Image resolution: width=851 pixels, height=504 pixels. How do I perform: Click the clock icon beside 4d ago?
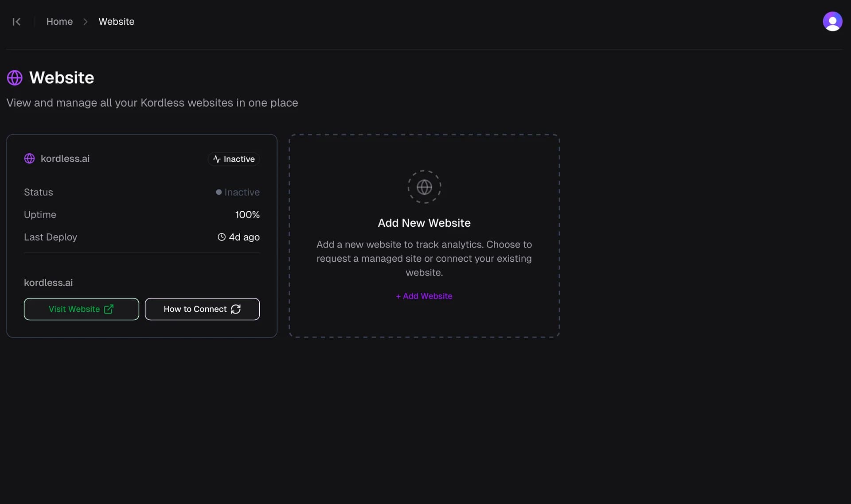pyautogui.click(x=222, y=237)
